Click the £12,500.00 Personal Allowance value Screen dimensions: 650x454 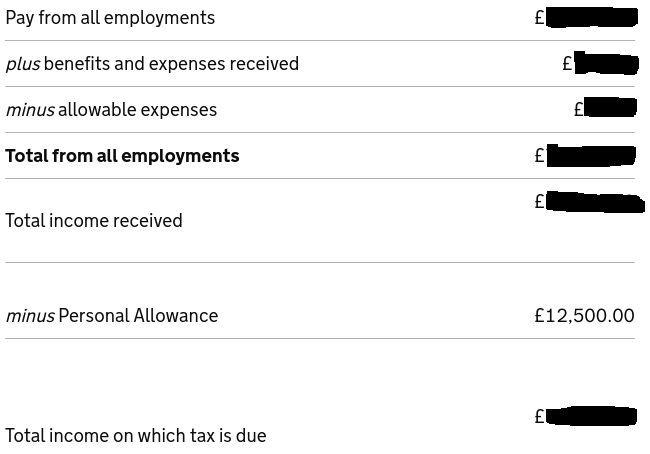584,316
